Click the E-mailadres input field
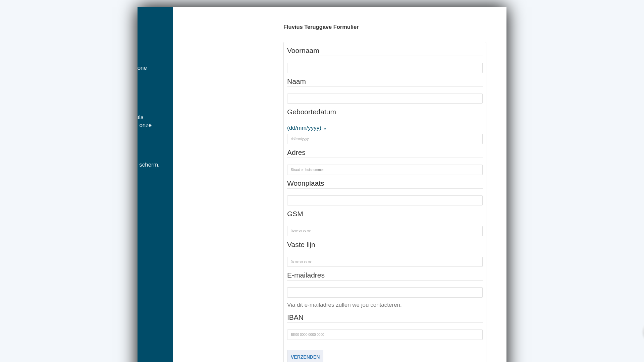 coord(385,293)
